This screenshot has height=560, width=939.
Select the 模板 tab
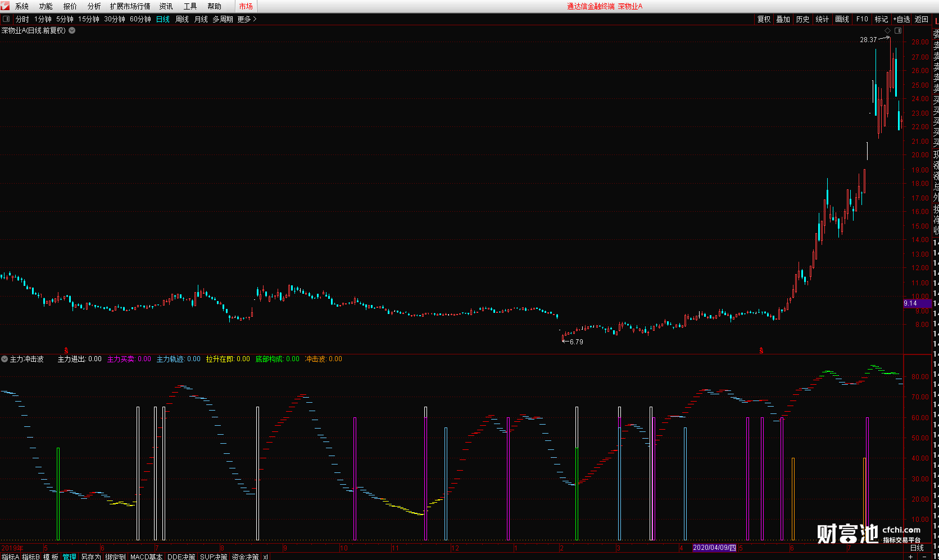[51, 557]
